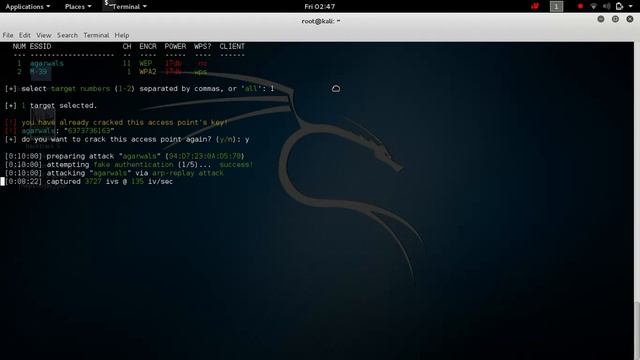Click the ESSID 'agarwals' in row 1

(x=47, y=63)
